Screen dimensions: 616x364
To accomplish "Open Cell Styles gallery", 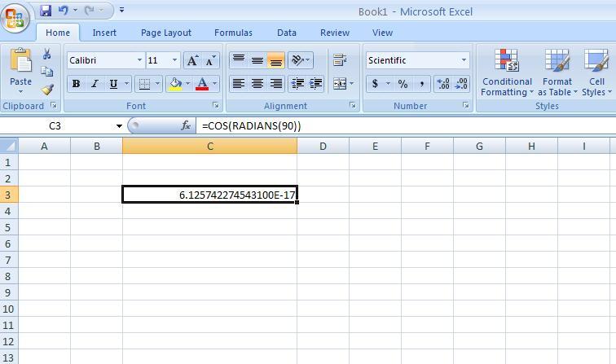I will 596,73.
